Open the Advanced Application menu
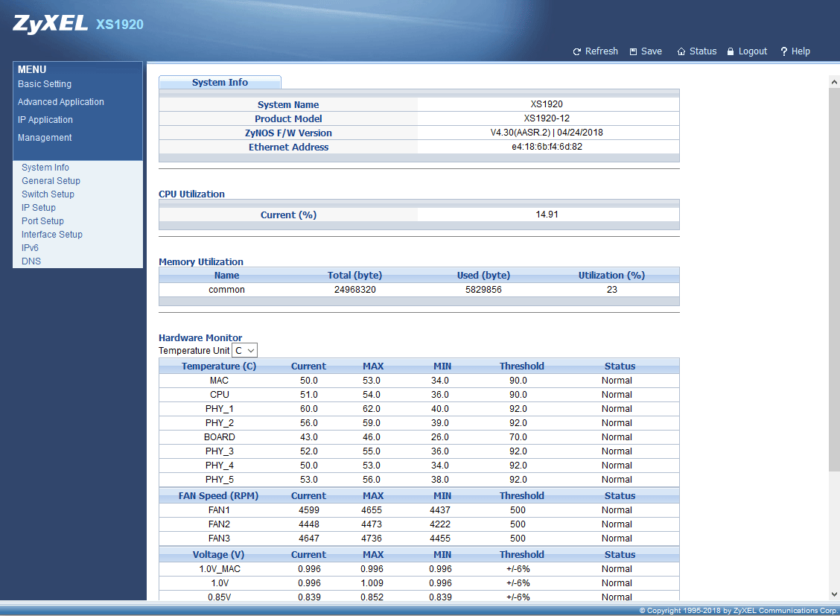This screenshot has height=616, width=840. point(61,102)
